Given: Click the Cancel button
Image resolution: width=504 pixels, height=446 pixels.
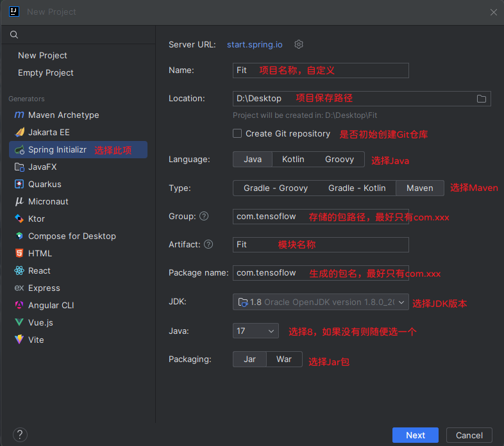Looking at the screenshot, I should (469, 435).
